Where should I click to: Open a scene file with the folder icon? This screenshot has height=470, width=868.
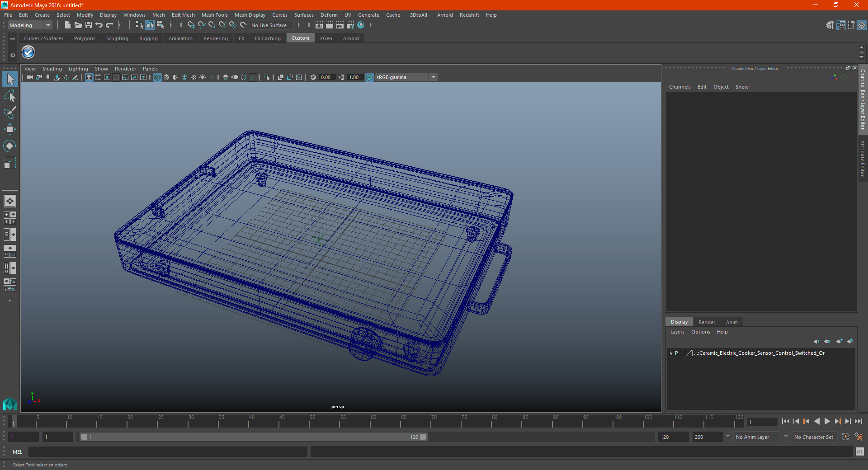(x=78, y=25)
